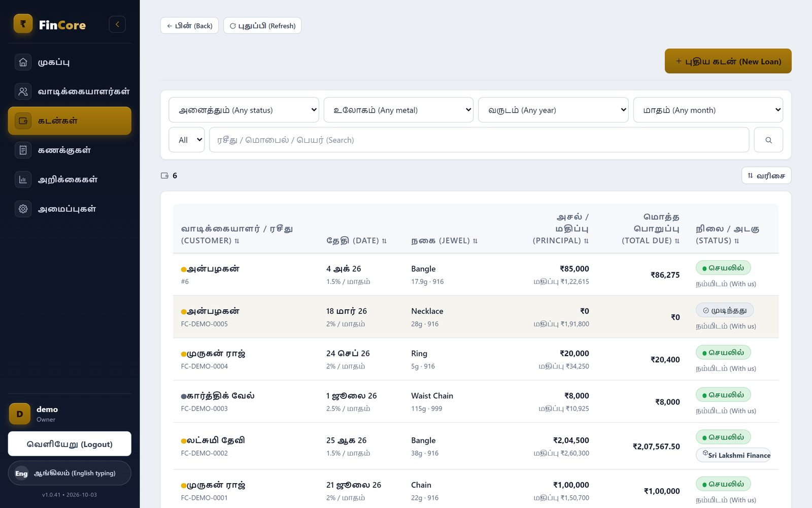Click the loan count wallet icon
The image size is (812, 508).
coord(164,176)
